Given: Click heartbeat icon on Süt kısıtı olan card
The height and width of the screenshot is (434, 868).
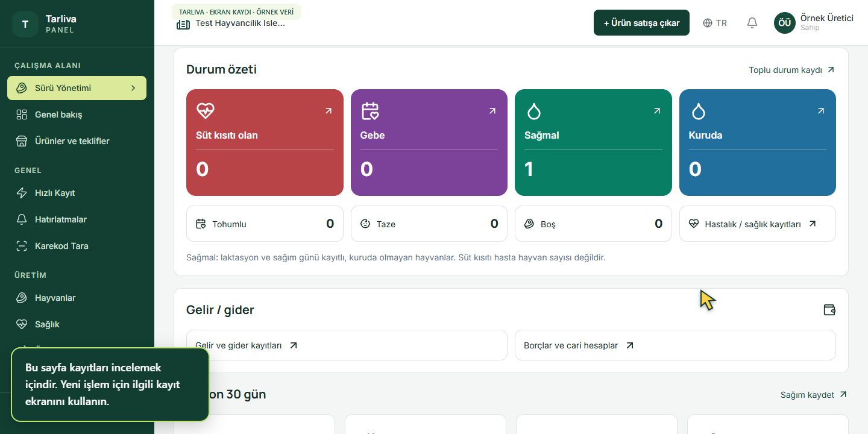Looking at the screenshot, I should coord(206,111).
